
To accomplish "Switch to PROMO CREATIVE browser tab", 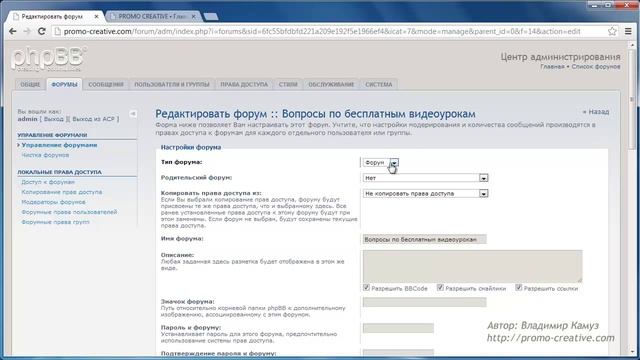I will click(153, 17).
